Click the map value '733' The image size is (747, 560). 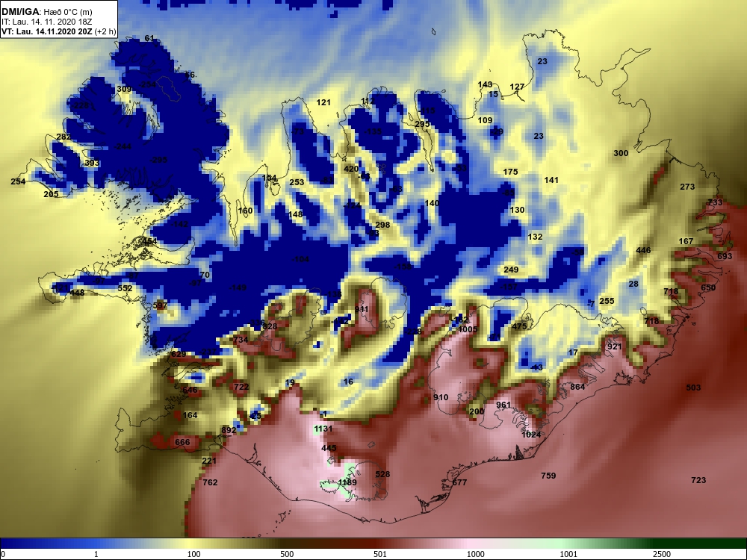click(x=715, y=202)
